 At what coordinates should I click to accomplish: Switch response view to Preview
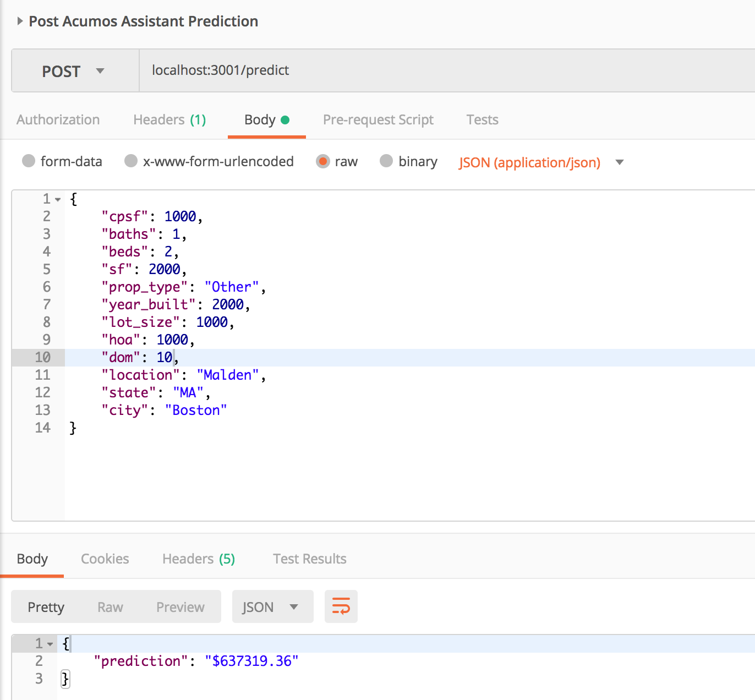pos(180,607)
